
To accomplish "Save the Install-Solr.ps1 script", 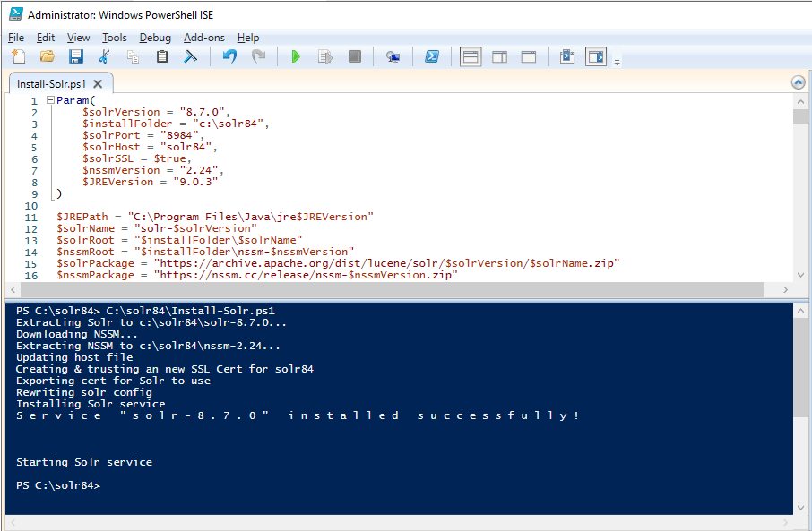I will [76, 56].
